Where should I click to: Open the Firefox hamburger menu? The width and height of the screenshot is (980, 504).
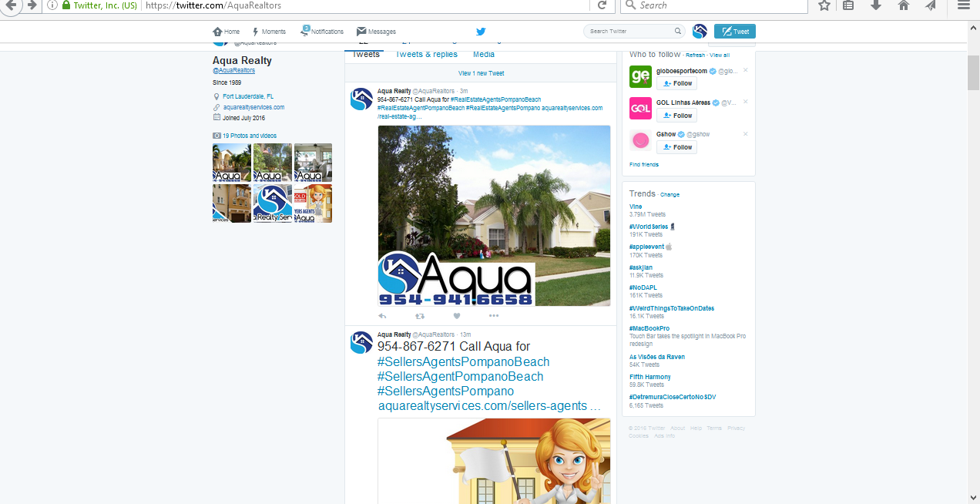coord(963,5)
